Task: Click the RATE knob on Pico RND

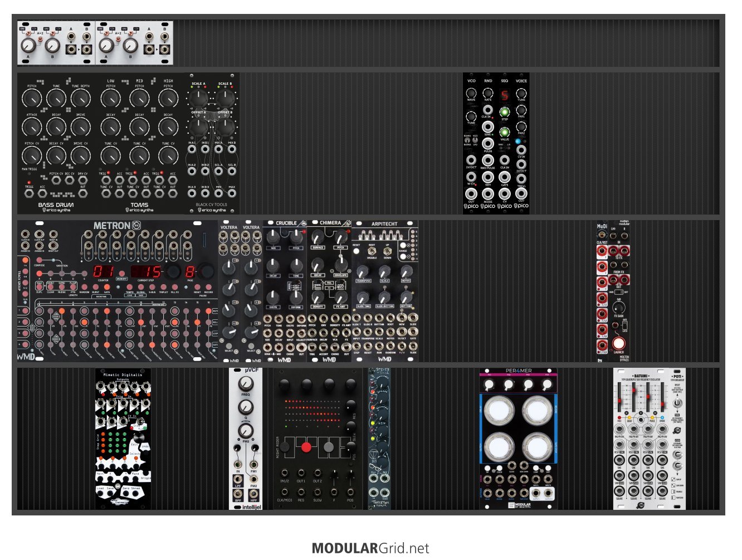Action: pyautogui.click(x=488, y=93)
